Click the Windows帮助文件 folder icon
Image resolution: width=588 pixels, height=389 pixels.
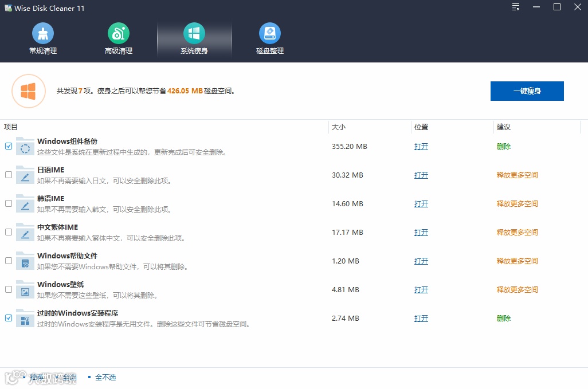[x=25, y=261]
